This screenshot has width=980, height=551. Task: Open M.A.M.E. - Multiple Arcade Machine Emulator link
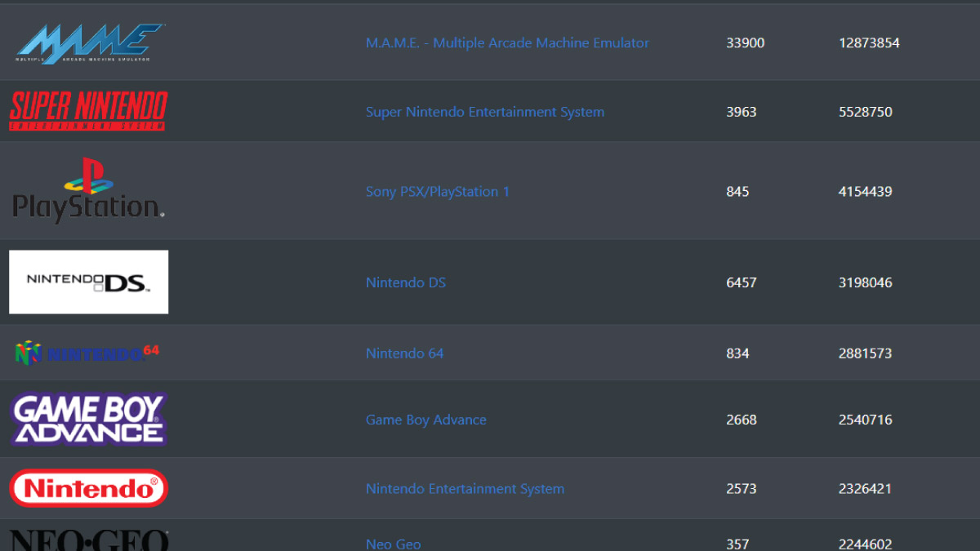(x=507, y=42)
